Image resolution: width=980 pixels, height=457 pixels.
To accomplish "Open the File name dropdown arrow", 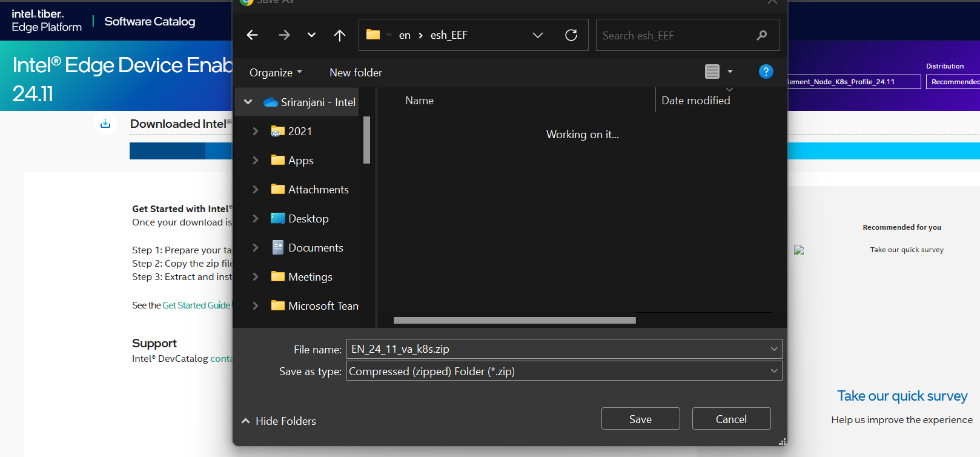I will 773,349.
